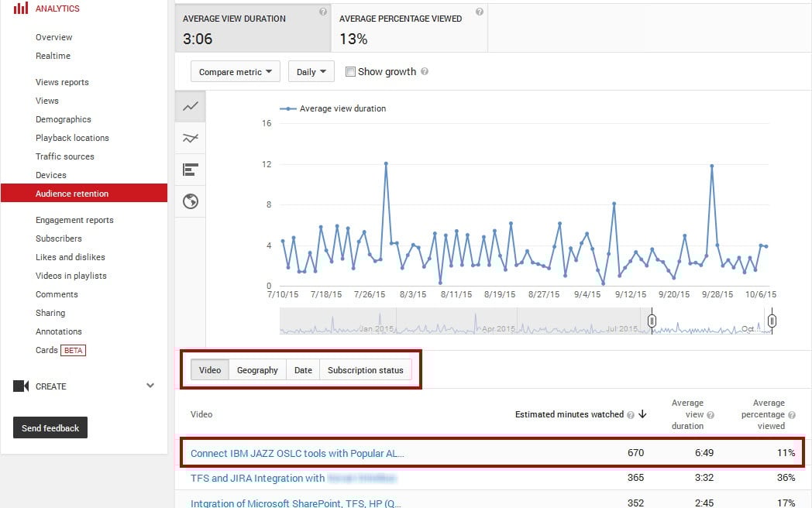
Task: Open Videos in playlists report
Action: 71,276
